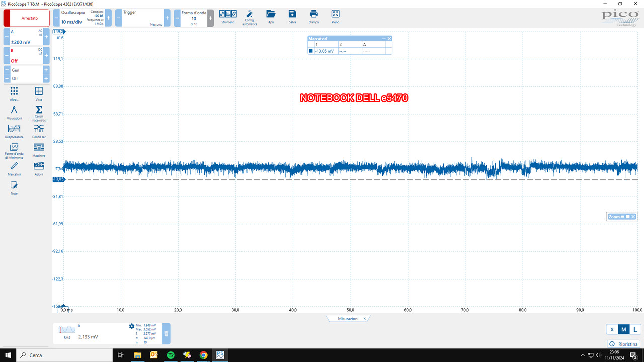Increase channel A voltage range
The height and width of the screenshot is (362, 644).
46,37
